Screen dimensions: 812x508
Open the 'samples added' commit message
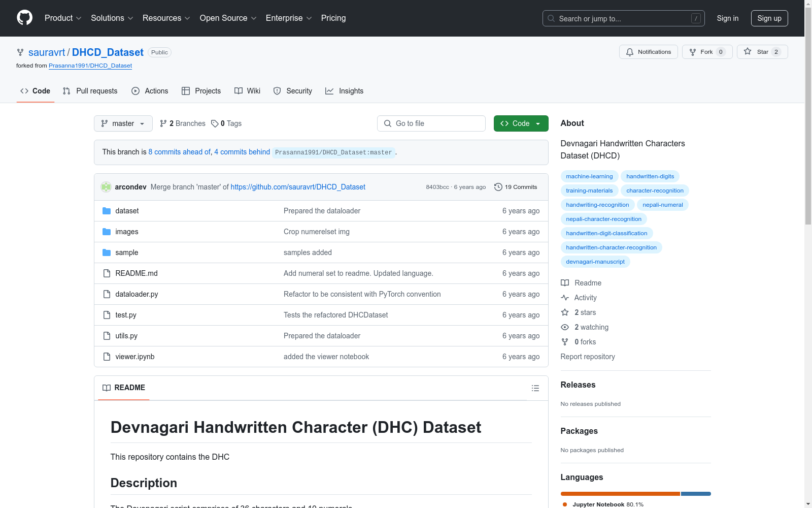coord(308,252)
